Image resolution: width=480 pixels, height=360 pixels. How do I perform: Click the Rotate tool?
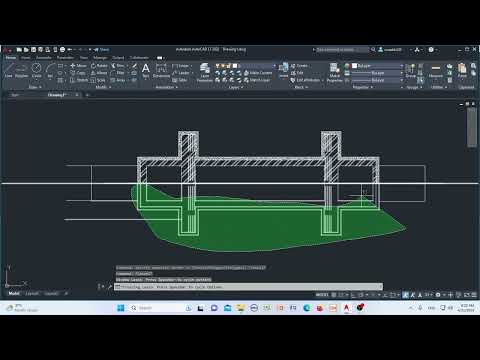(99, 66)
